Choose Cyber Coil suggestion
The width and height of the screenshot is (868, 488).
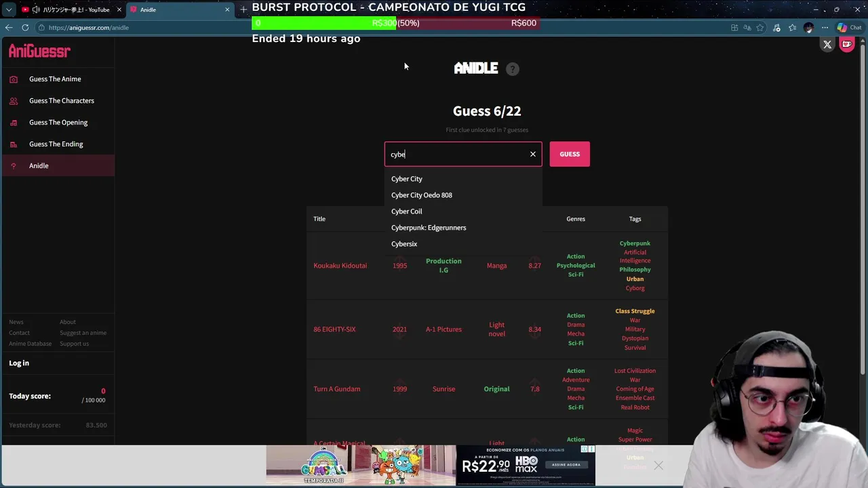point(463,211)
